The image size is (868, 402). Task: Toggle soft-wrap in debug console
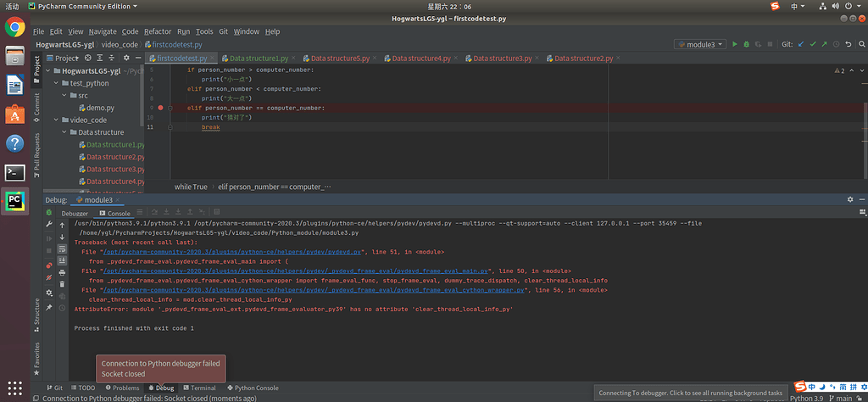(x=62, y=248)
